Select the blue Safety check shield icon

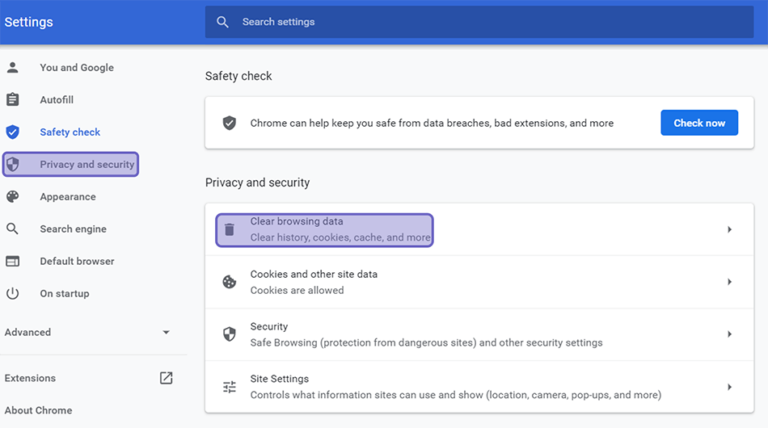pos(13,132)
